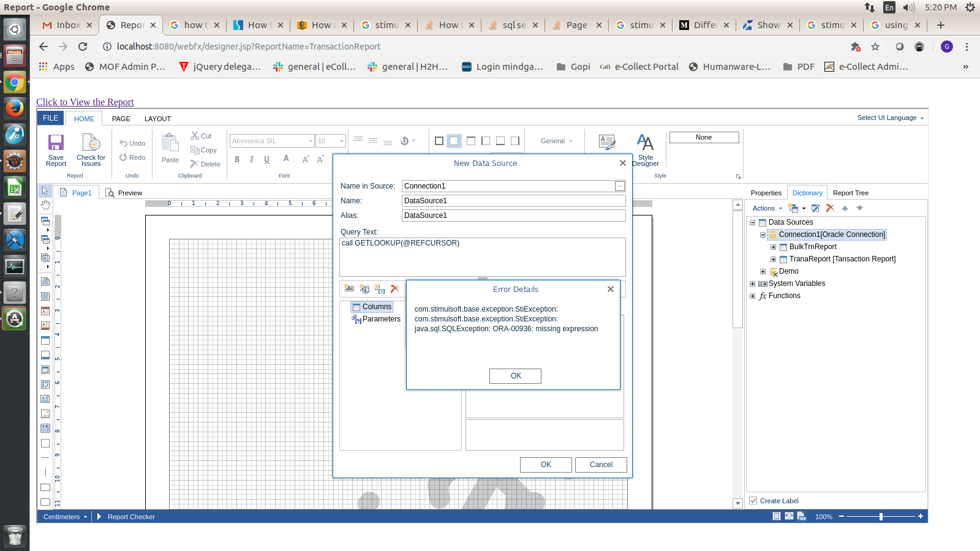This screenshot has width=980, height=551.
Task: Click OK in Error Details dialog
Action: pyautogui.click(x=515, y=376)
